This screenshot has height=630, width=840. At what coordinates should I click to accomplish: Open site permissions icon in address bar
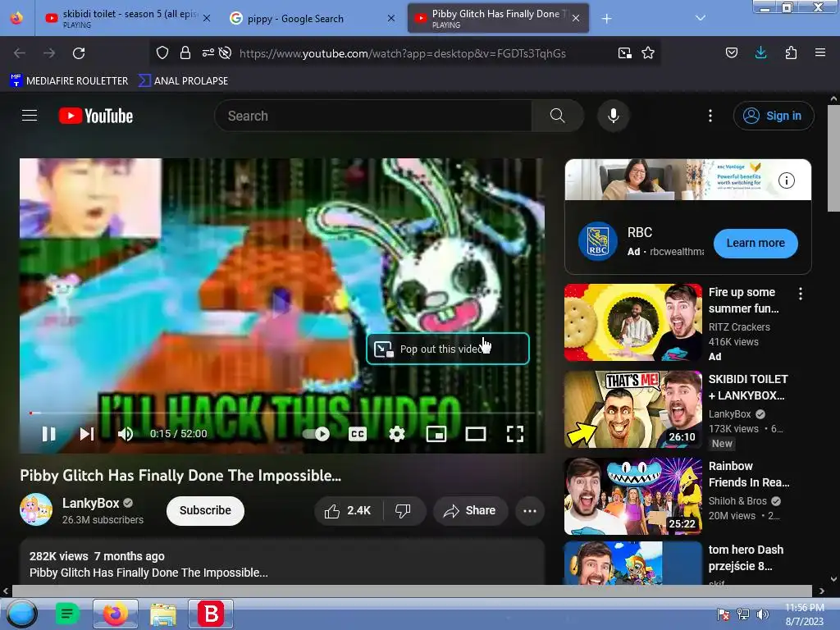(x=208, y=52)
